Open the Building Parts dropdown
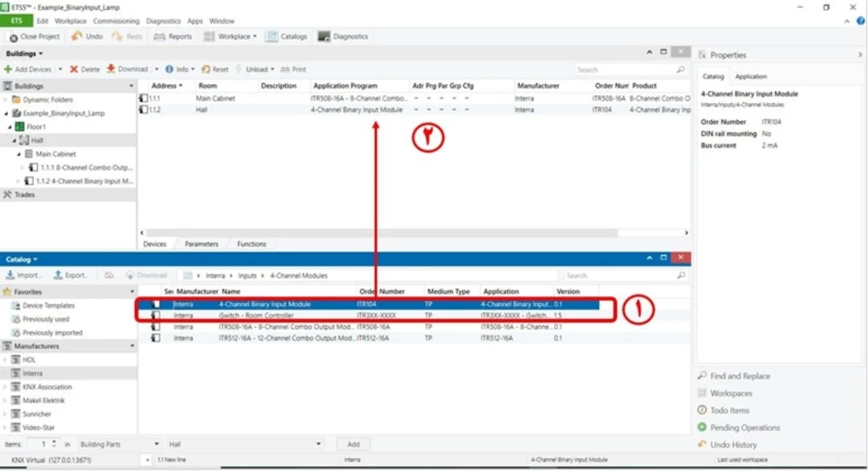This screenshot has height=474, width=868. (119, 444)
